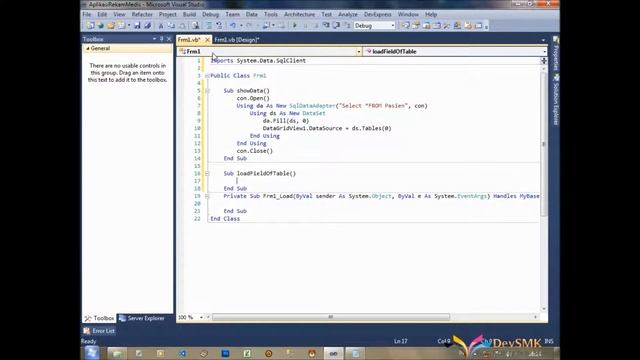Image resolution: width=640 pixels, height=360 pixels.
Task: Click the "Imports System.Data.SqlClient" line
Action: 258,61
